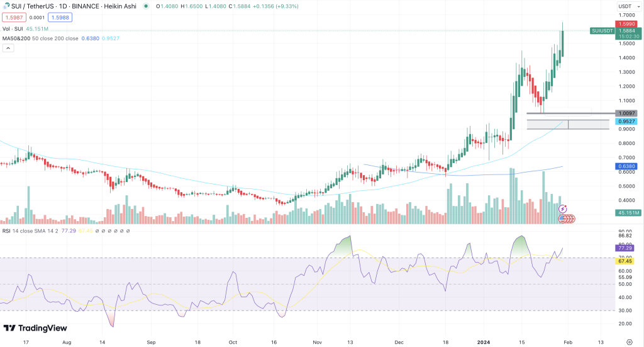Click the 0.8000 price scale label

[627, 144]
